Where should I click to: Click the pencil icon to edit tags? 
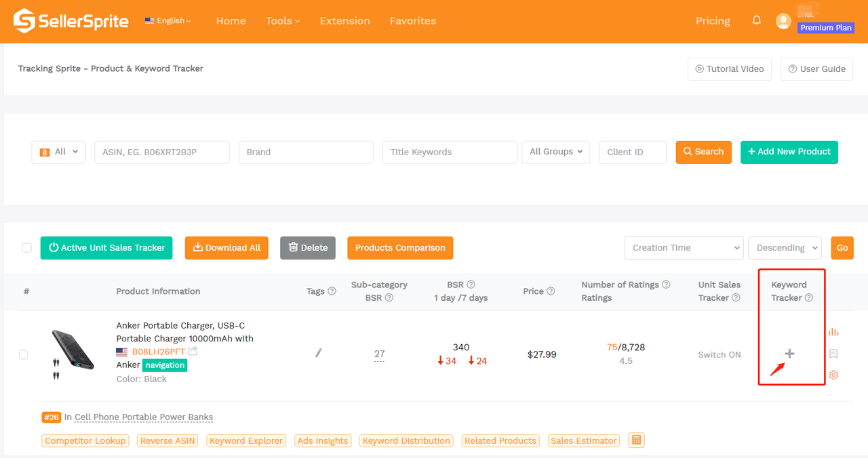pyautogui.click(x=319, y=353)
